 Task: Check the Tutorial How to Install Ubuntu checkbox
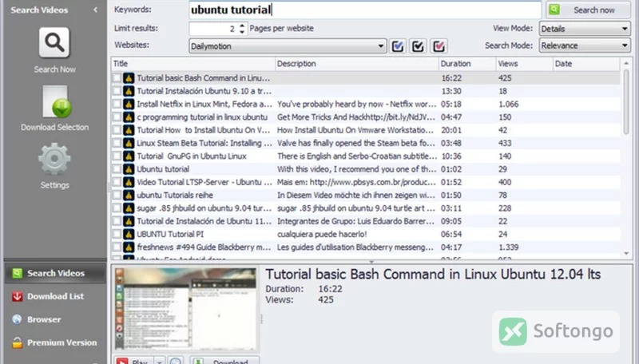coord(117,130)
